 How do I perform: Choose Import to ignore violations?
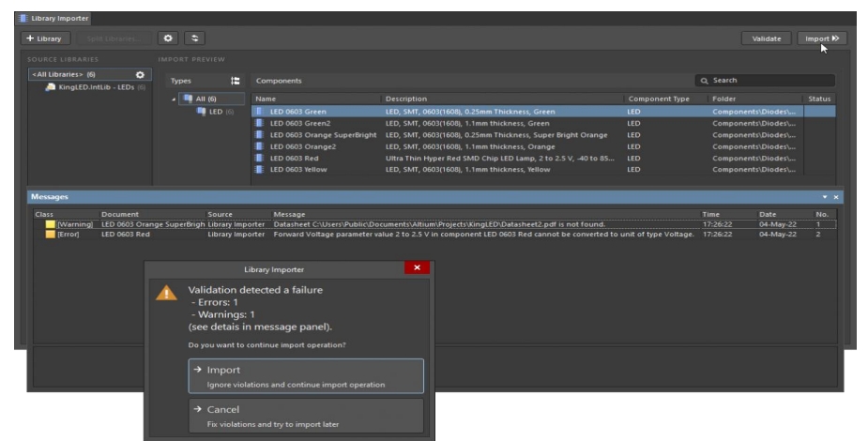(x=306, y=376)
